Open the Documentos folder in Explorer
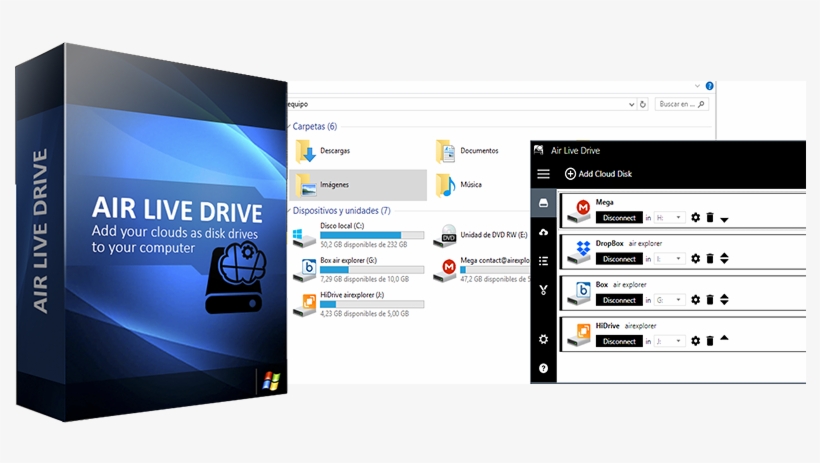 click(x=467, y=151)
